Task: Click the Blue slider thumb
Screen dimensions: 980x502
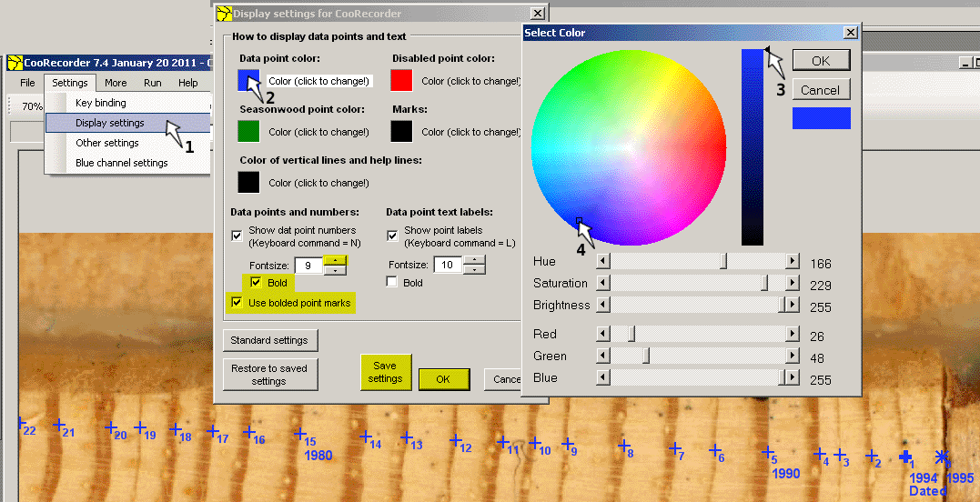Action: pyautogui.click(x=782, y=377)
